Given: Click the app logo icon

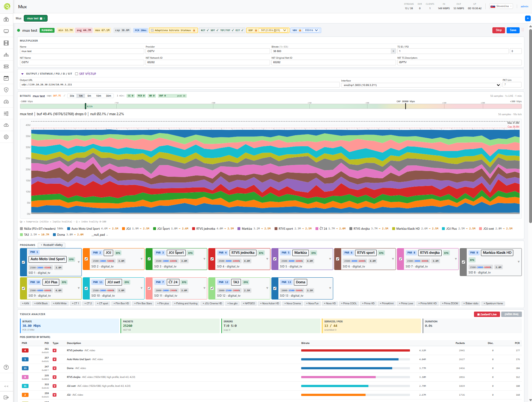Looking at the screenshot, I should tap(7, 6).
